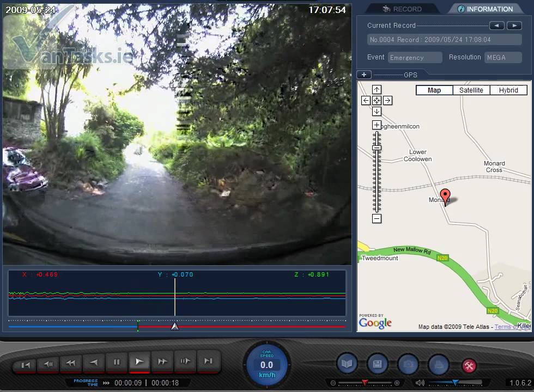
Task: Click the video date stamp 2009-05-24
Action: click(31, 10)
